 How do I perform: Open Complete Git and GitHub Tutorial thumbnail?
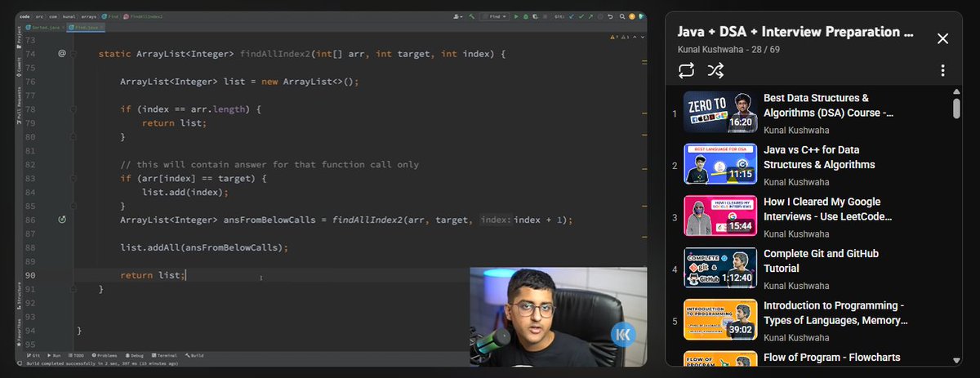719,268
